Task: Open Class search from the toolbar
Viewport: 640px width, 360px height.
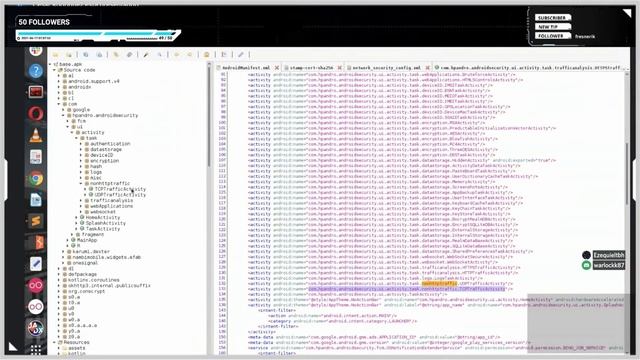Action: (x=160, y=55)
